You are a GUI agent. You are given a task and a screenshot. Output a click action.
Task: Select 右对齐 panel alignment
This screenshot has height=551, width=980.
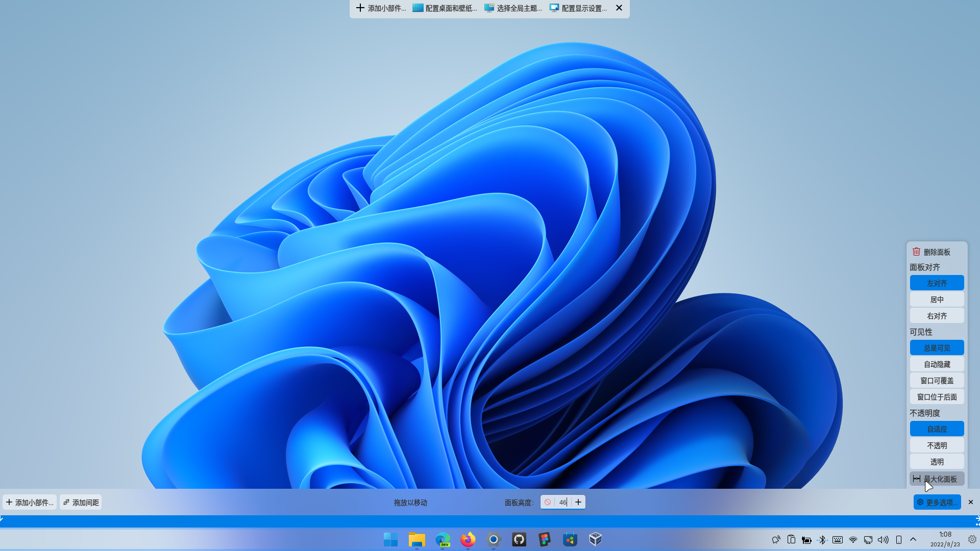coord(937,316)
